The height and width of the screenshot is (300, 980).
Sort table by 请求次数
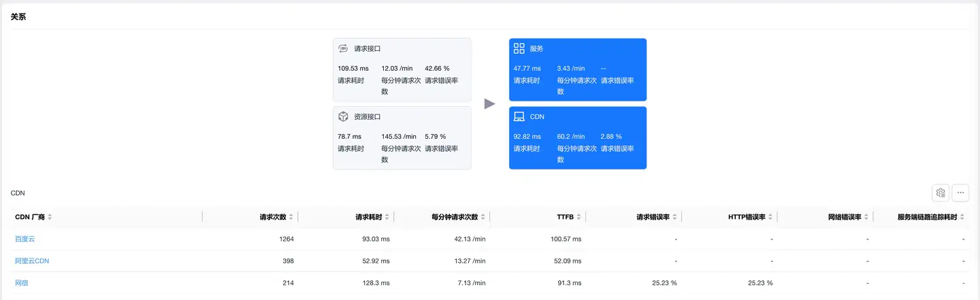[x=291, y=217]
